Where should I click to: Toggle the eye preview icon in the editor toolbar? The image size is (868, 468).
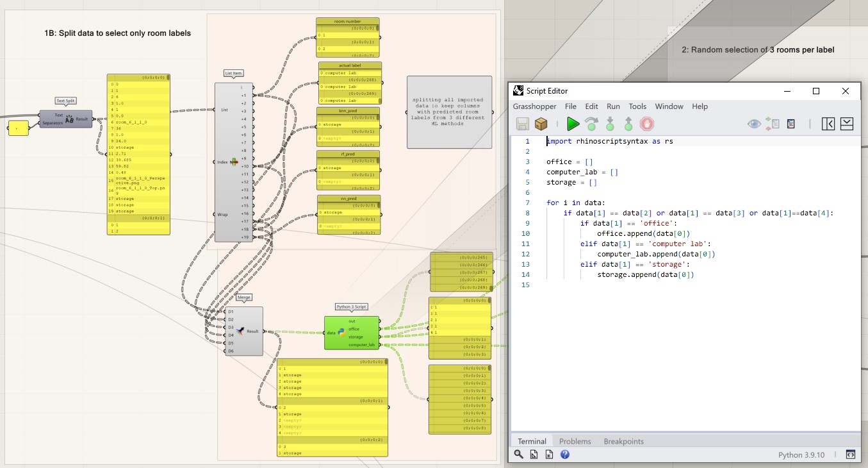point(755,124)
